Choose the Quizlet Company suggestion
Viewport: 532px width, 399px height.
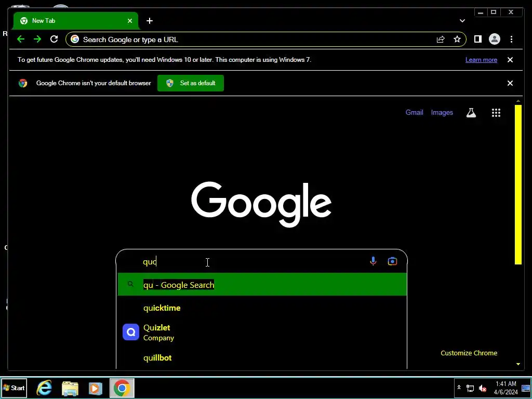(x=262, y=332)
